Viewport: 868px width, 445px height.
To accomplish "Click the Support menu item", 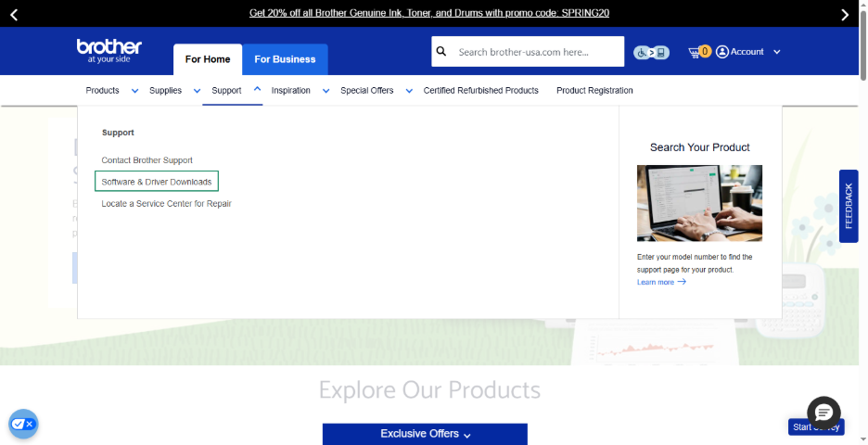I will (226, 90).
